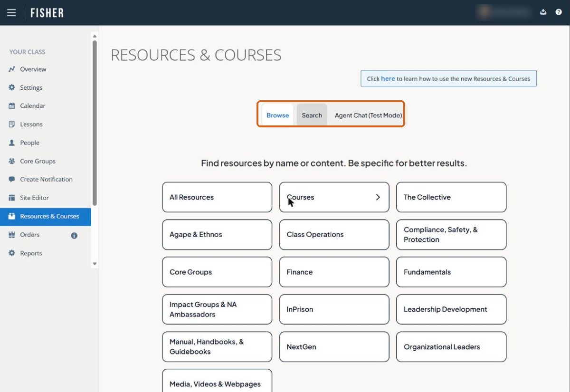Click the download tray icon in header
The width and height of the screenshot is (570, 392).
coord(543,12)
